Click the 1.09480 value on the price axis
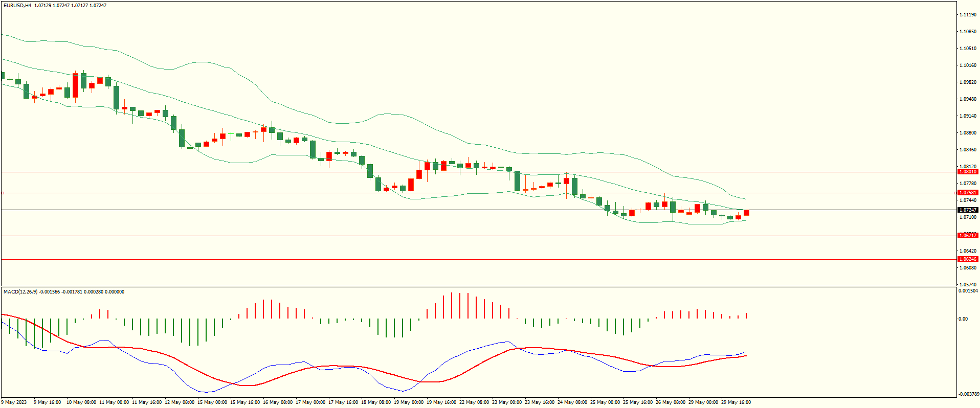The image size is (980, 408). pyautogui.click(x=968, y=99)
